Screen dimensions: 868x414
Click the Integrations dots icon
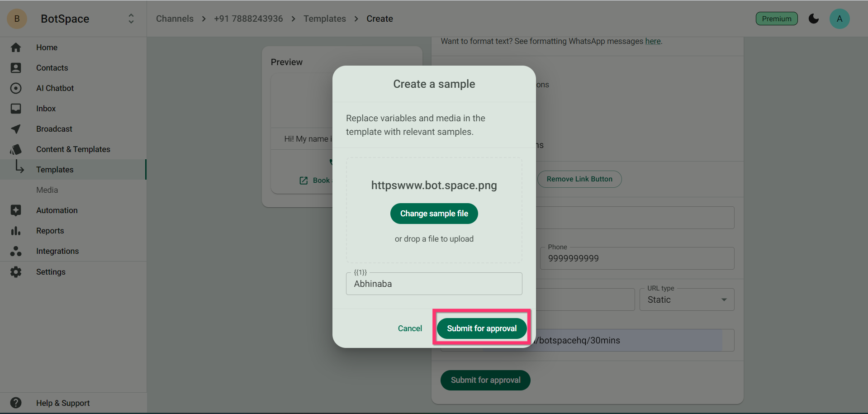[16, 251]
